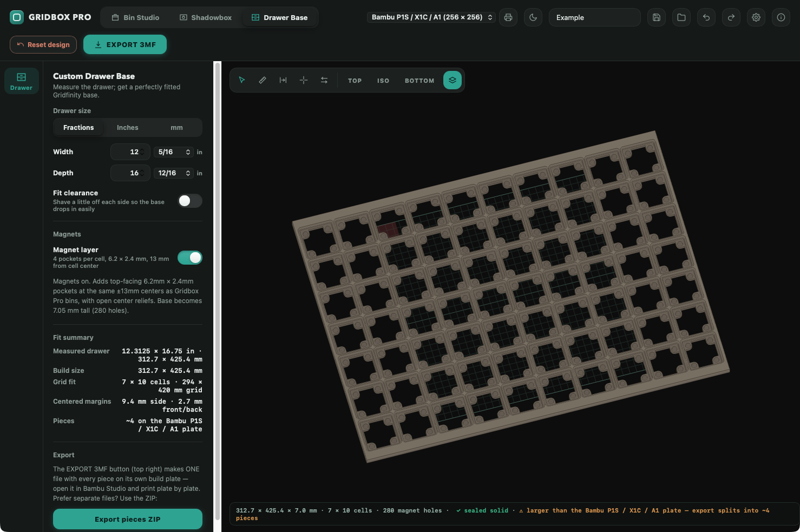Turn off the Magnet layer toggle
This screenshot has height=532, width=800.
point(190,258)
